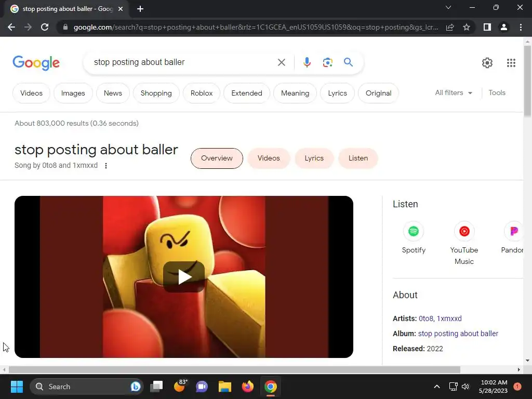The image size is (532, 399).
Task: Open File Explorer from taskbar
Action: click(224, 387)
